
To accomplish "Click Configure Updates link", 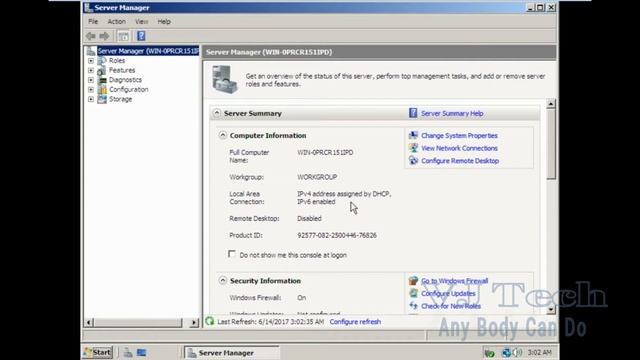I will tap(448, 293).
